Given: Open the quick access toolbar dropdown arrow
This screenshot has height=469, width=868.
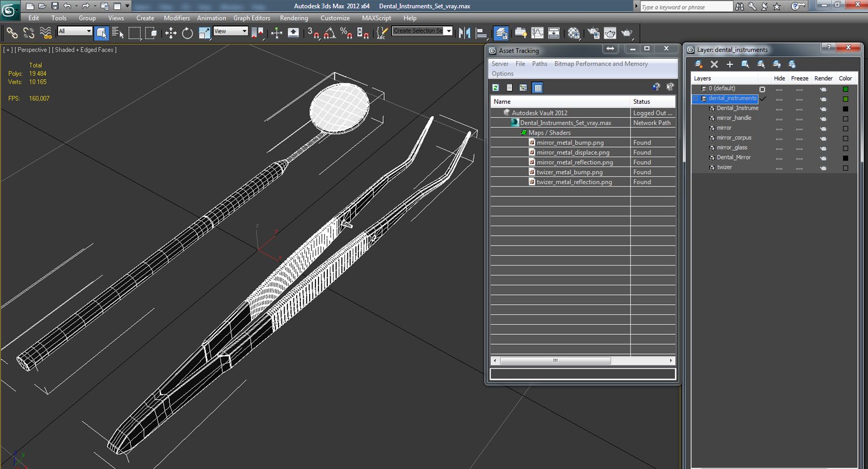Looking at the screenshot, I should click(x=127, y=6).
